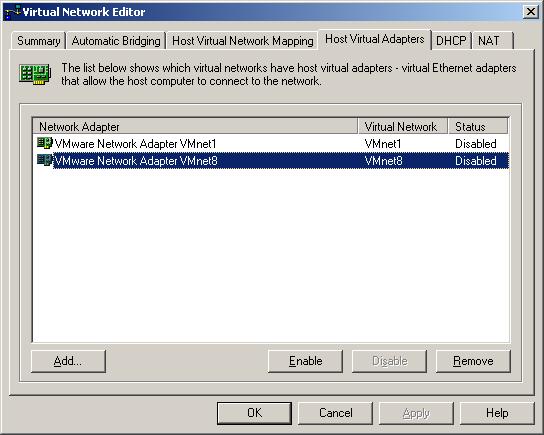Open Host Virtual Network Mapping tab
This screenshot has height=435, width=544.
tap(243, 41)
